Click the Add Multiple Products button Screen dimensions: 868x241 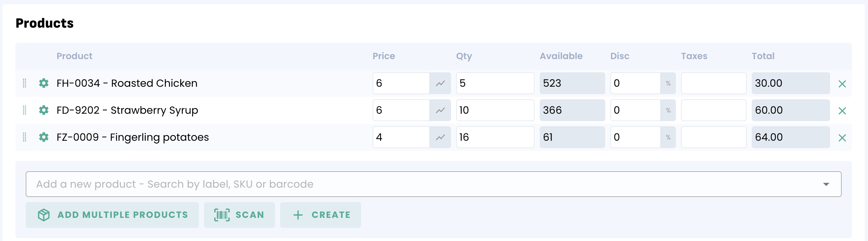click(x=112, y=215)
